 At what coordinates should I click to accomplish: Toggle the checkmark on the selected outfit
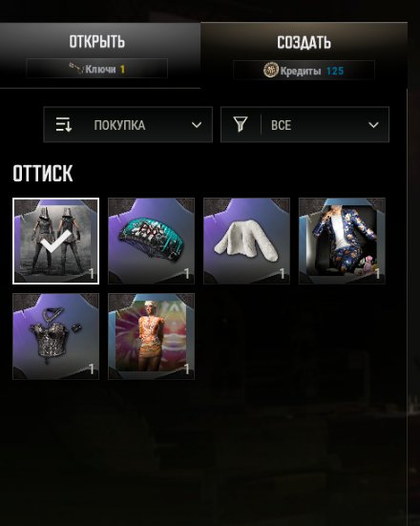pos(57,242)
